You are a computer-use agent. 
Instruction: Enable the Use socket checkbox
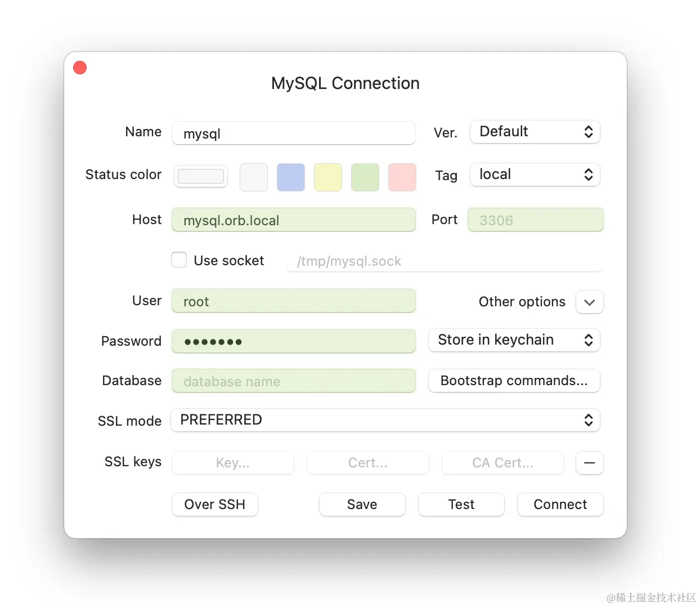pyautogui.click(x=178, y=260)
